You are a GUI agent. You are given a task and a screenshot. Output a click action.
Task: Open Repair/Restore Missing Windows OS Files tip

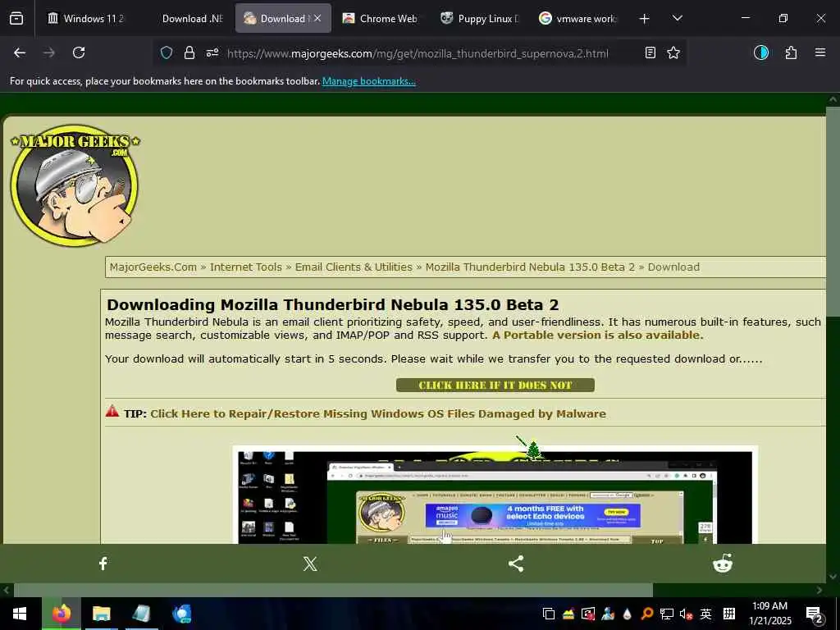point(377,413)
